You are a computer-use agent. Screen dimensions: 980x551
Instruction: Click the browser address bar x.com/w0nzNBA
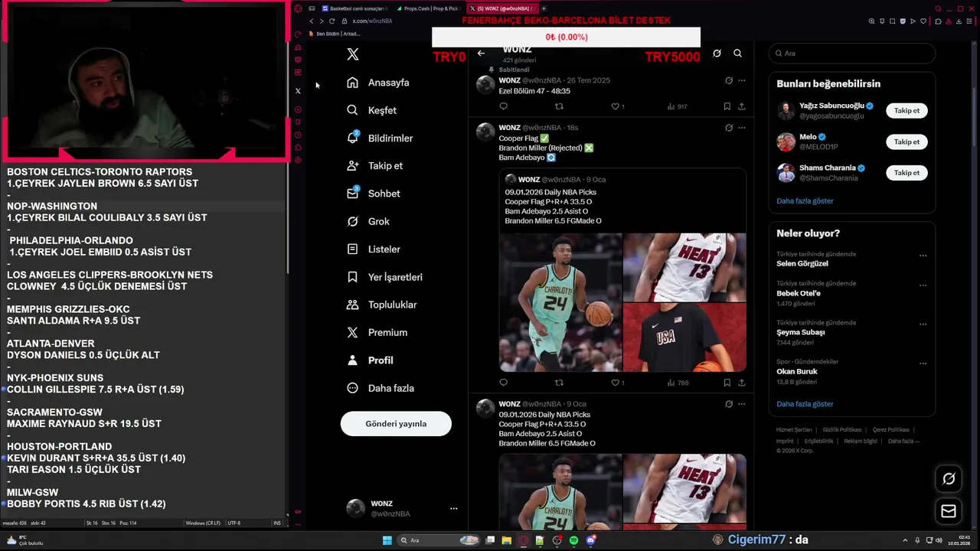pos(372,21)
